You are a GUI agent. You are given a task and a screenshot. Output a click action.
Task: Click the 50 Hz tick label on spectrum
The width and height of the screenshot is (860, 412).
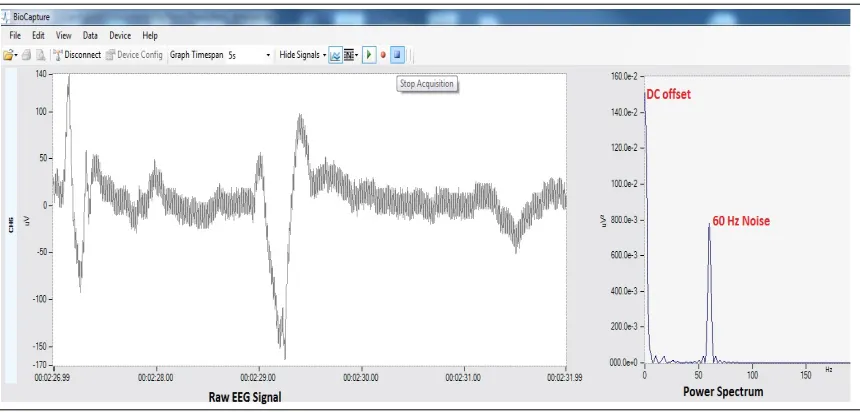coord(698,374)
